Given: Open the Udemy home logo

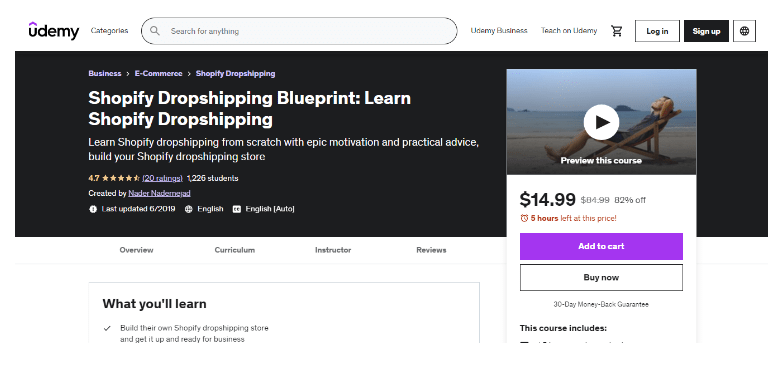Looking at the screenshot, I should (54, 30).
